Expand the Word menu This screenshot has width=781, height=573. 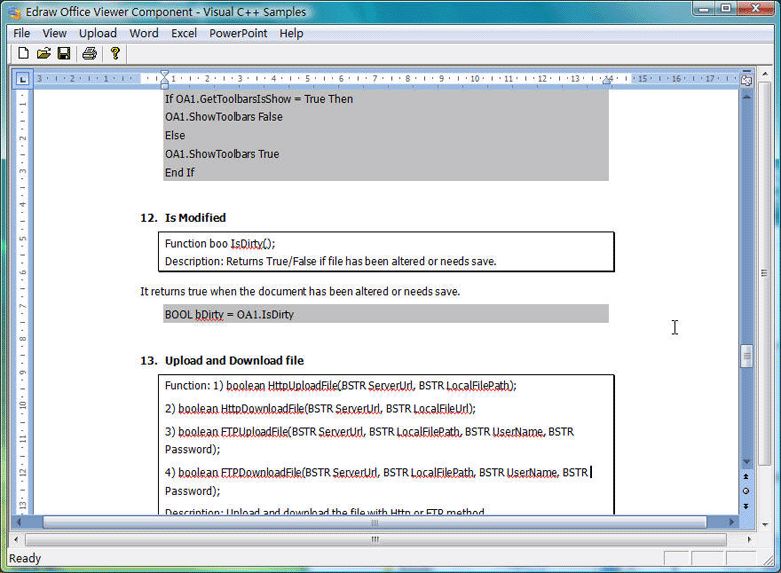pos(144,33)
